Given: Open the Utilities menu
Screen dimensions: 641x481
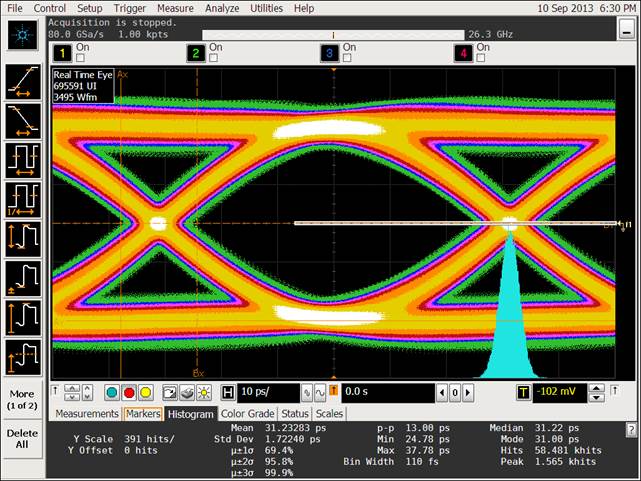Looking at the screenshot, I should 266,8.
